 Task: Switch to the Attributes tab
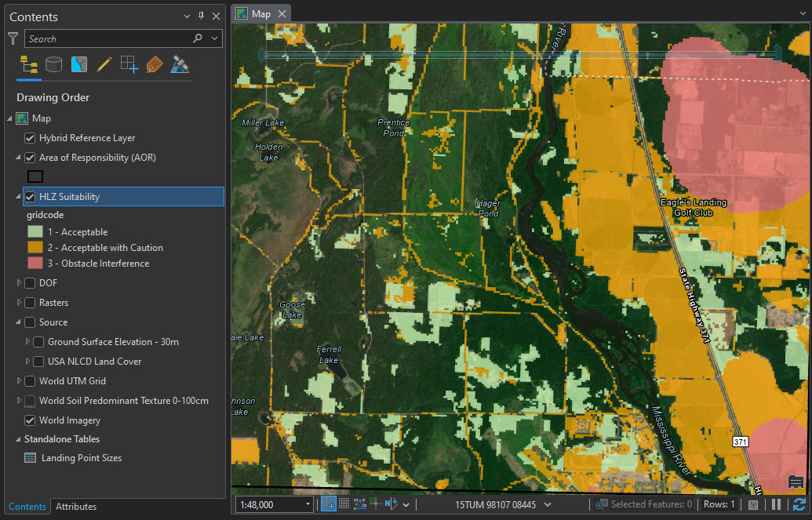click(x=75, y=507)
